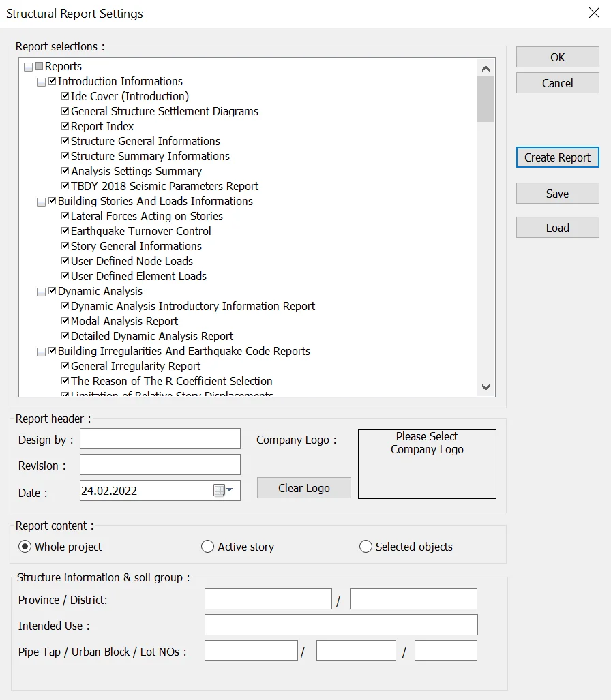Screen dimensions: 611x700
Task: Click the Please Select Company Logo box
Action: (427, 464)
